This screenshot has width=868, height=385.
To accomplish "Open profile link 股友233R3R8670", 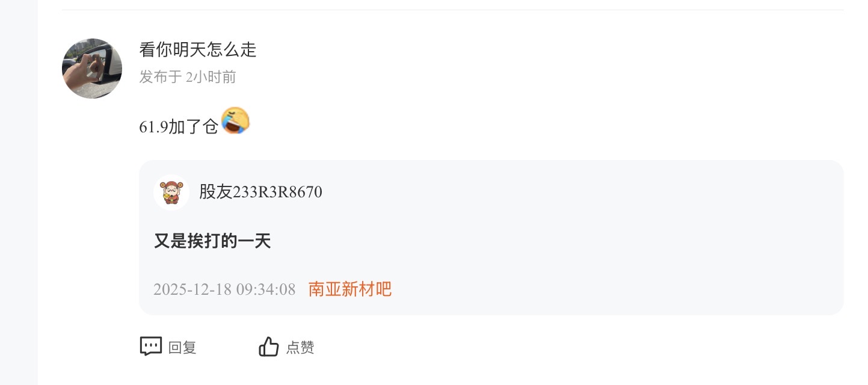I will coord(260,192).
